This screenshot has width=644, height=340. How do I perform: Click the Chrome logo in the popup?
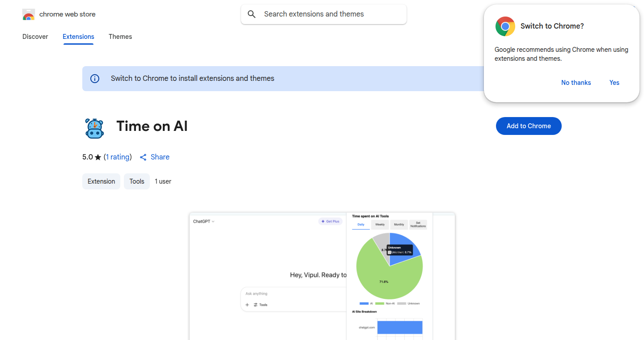505,26
